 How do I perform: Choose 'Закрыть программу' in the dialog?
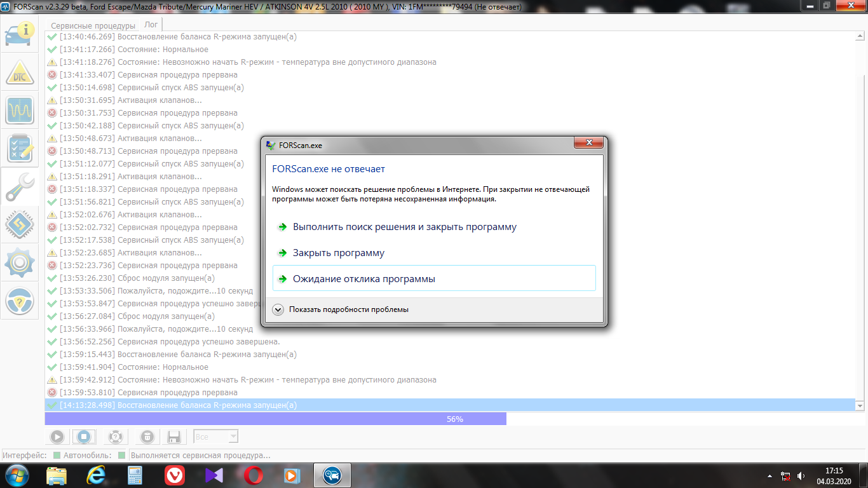338,253
